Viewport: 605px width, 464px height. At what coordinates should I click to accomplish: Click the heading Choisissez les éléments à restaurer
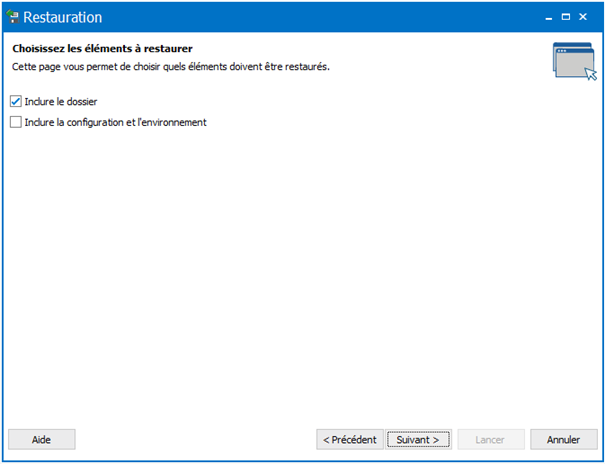coord(102,49)
